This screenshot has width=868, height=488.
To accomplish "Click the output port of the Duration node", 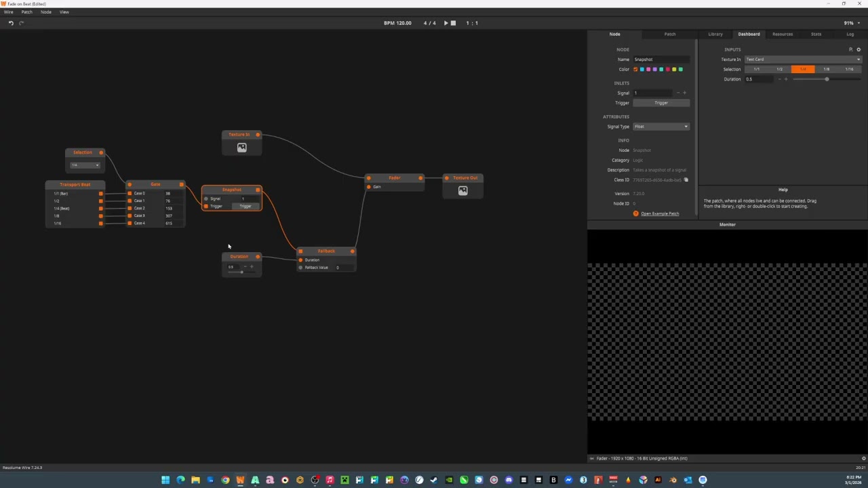I will [258, 257].
